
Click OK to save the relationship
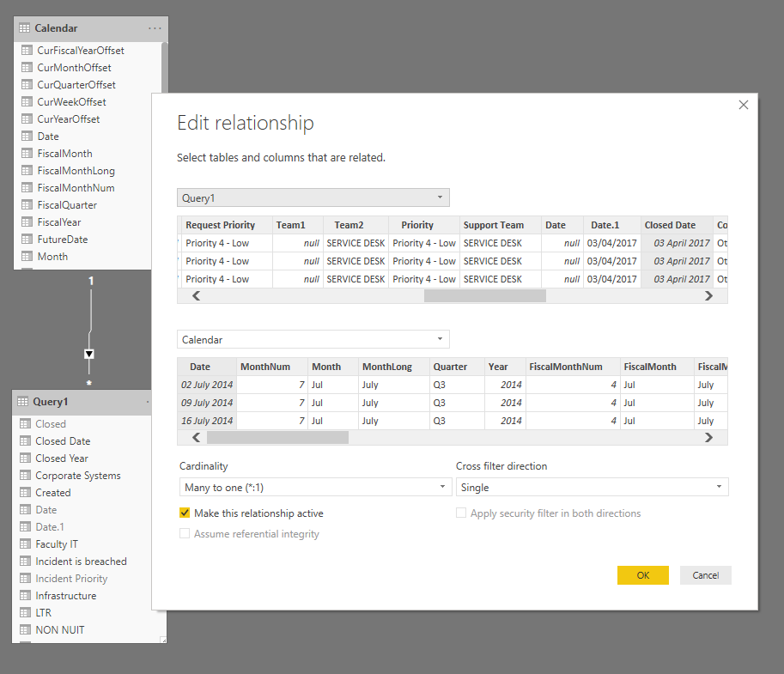(x=642, y=575)
